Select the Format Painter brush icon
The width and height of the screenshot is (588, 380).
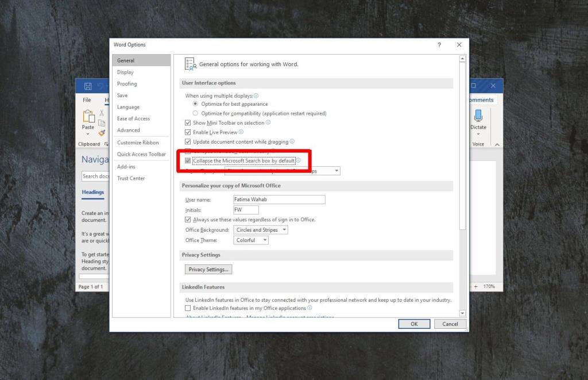point(103,133)
